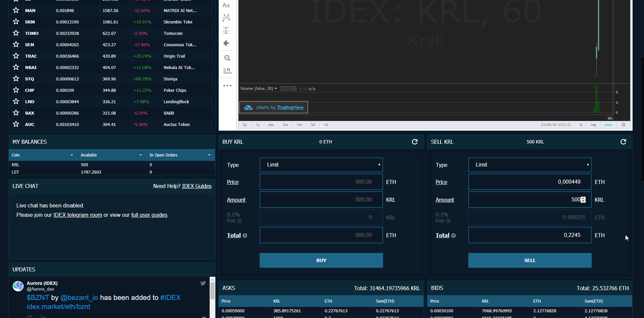This screenshot has width=644, height=318.
Task: Toggle the BAX favorite star
Action: click(16, 113)
